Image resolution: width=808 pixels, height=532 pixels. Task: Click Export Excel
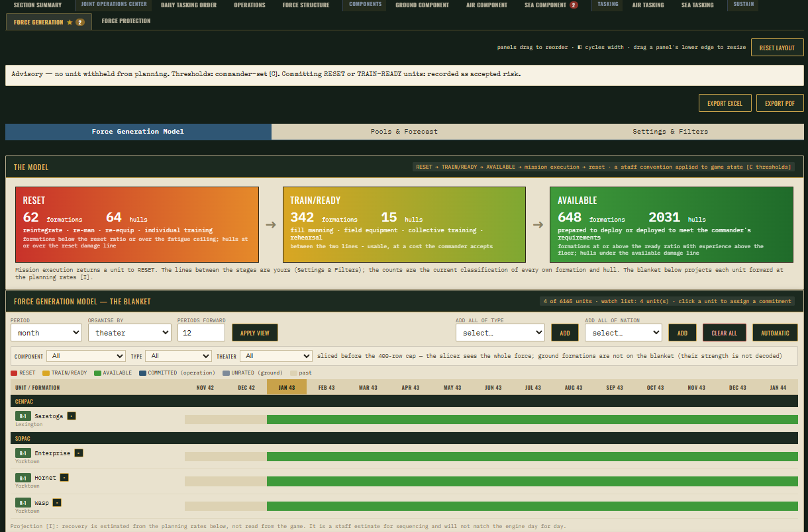point(725,103)
